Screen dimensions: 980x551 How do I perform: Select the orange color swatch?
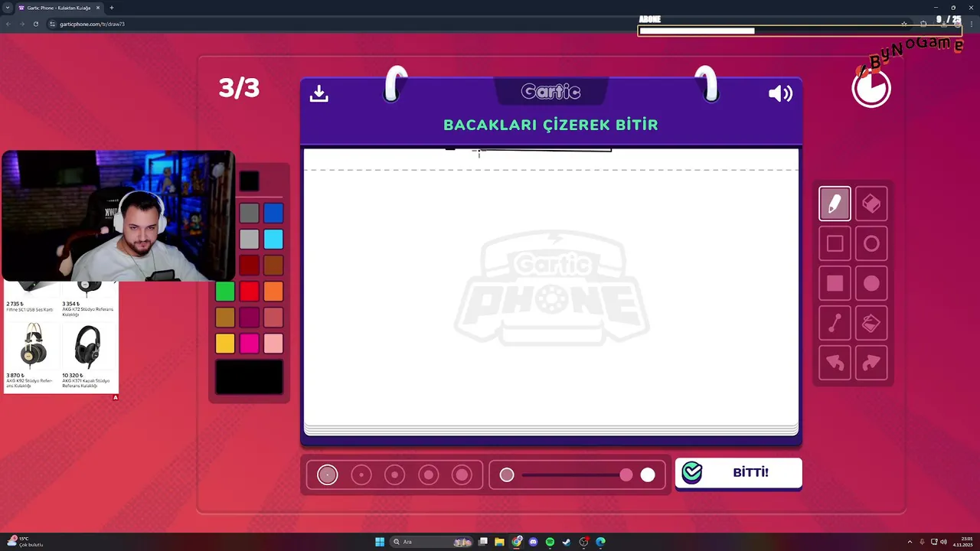pyautogui.click(x=273, y=291)
